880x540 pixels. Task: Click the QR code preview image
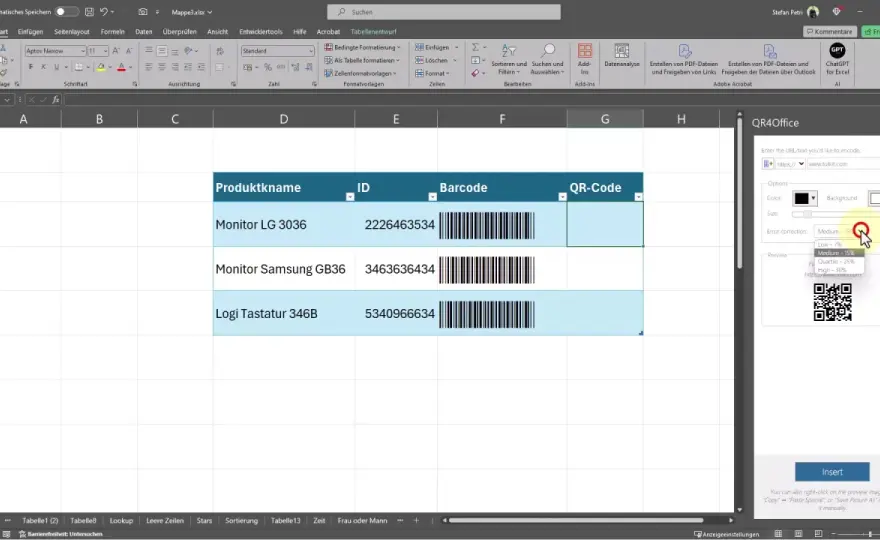833,303
